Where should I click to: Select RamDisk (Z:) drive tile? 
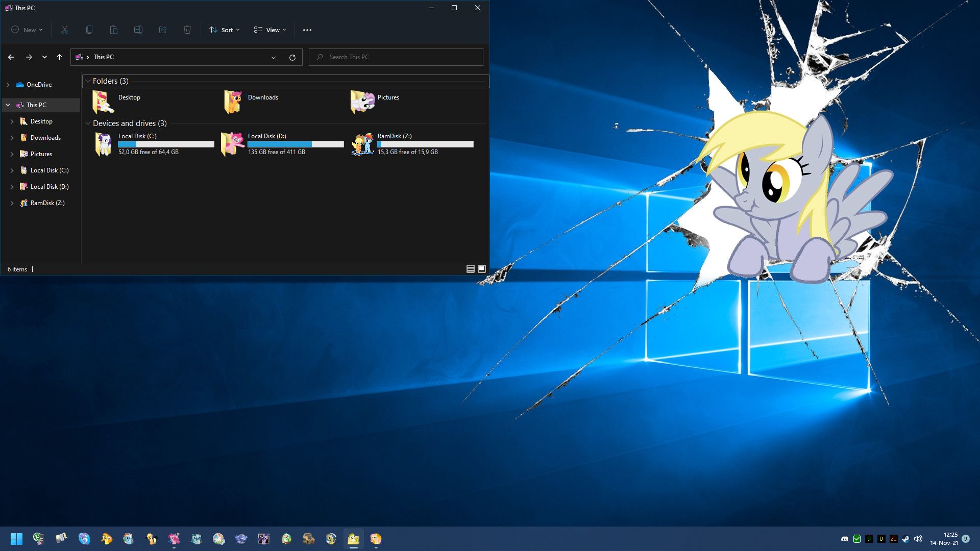click(x=413, y=144)
